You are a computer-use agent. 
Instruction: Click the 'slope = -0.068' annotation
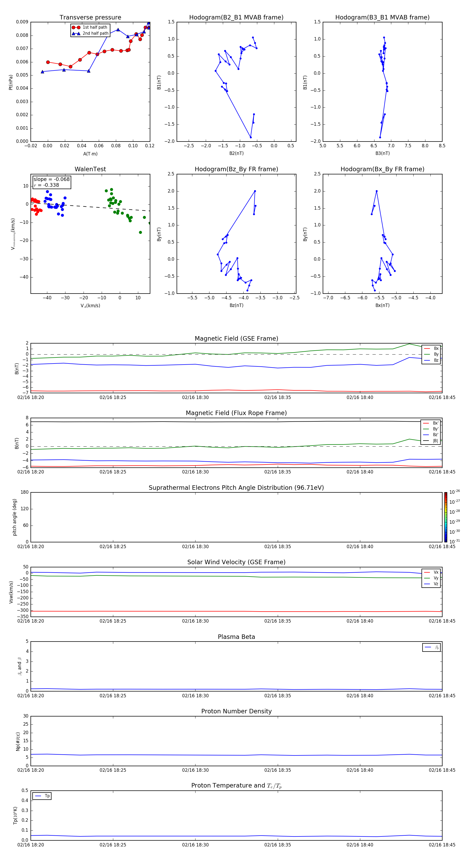pos(52,179)
